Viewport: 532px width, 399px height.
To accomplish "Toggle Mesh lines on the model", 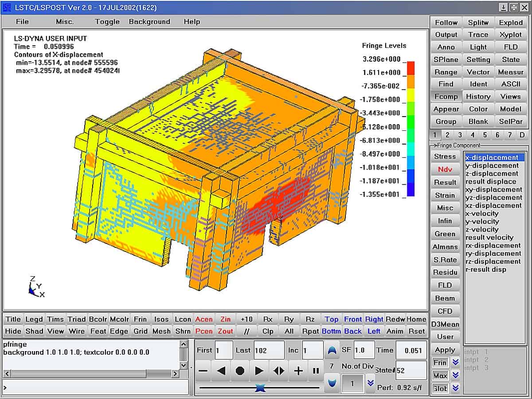I will click(162, 331).
